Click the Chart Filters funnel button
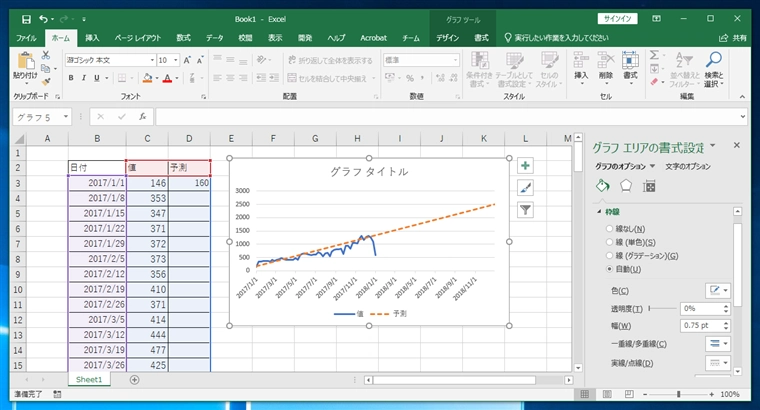Screen dimensions: 760x410 coord(526,209)
